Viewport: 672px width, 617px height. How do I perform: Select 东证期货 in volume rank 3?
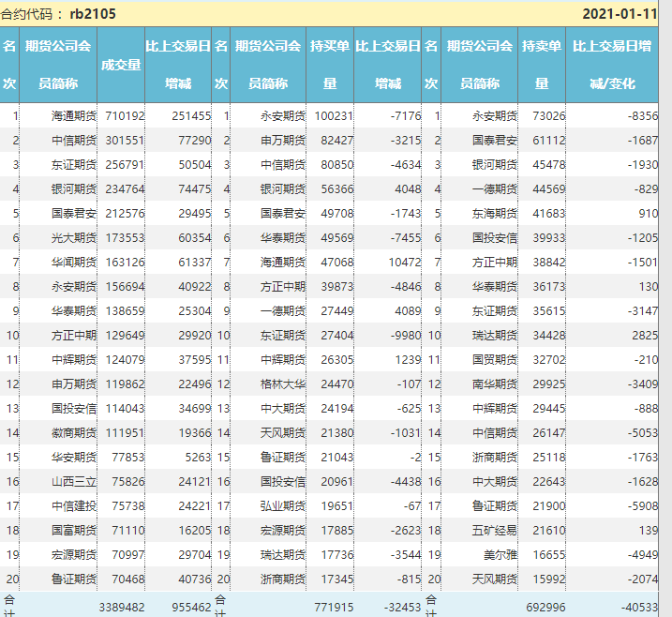point(74,165)
